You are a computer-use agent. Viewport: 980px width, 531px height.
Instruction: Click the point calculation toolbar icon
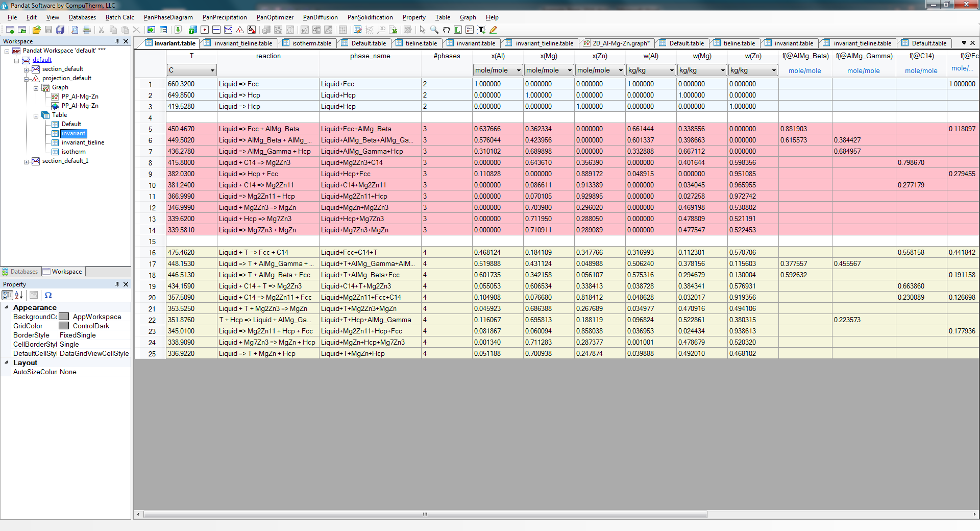205,30
